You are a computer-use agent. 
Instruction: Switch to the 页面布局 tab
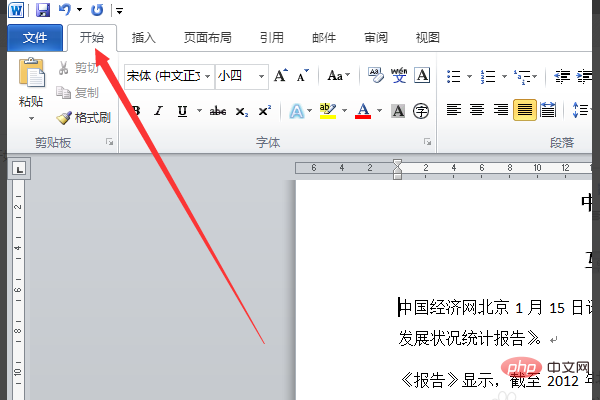[207, 38]
